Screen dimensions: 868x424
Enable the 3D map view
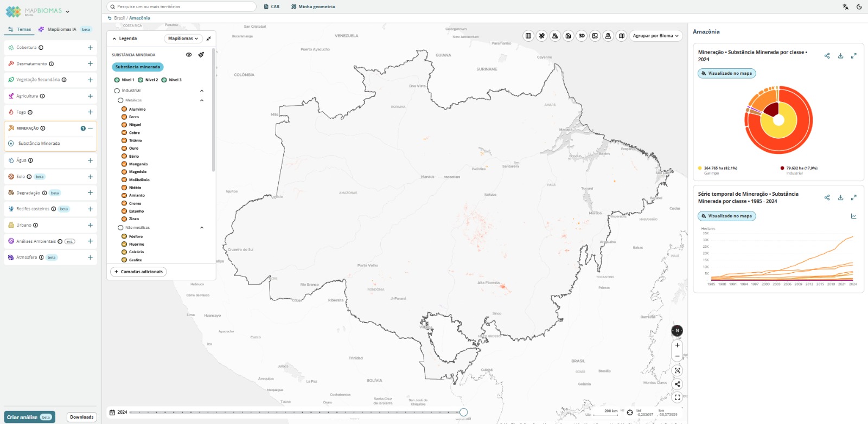point(582,36)
